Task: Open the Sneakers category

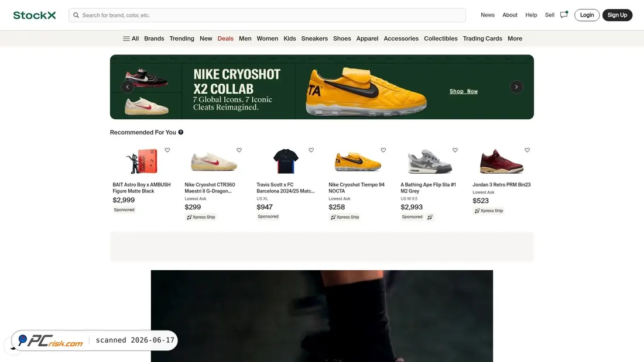Action: pos(314,39)
